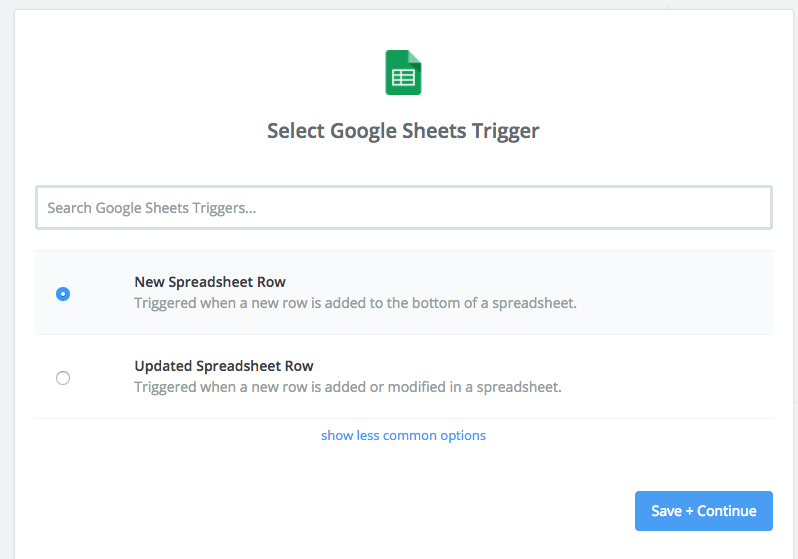
Task: Click the word Save on the blue button
Action: [x=666, y=511]
